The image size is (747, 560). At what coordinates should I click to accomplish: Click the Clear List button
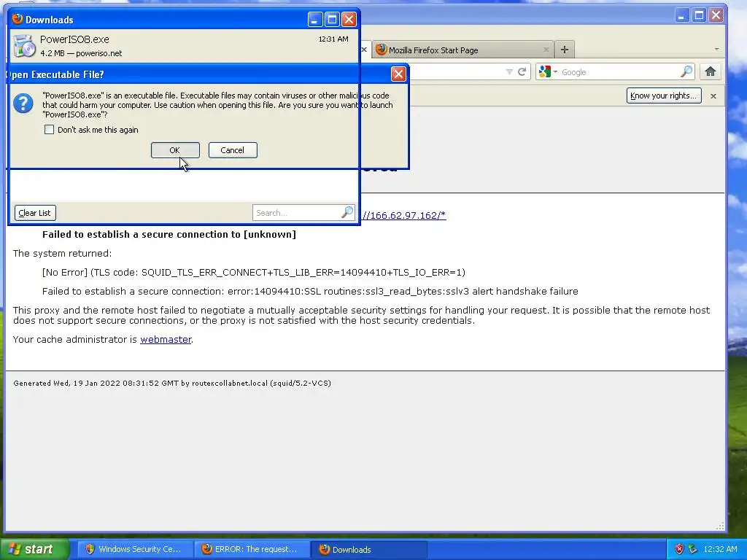[35, 213]
